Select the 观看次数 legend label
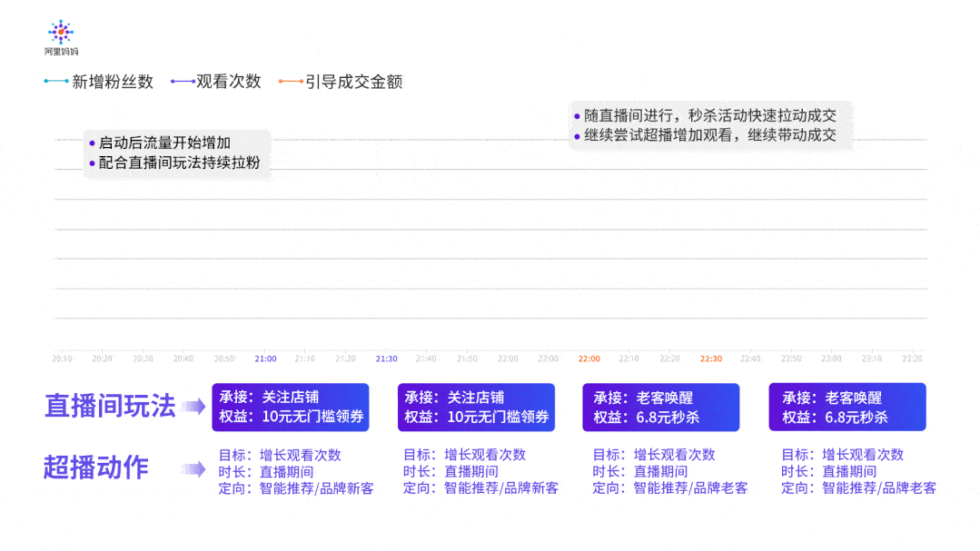The height and width of the screenshot is (551, 980). point(229,82)
